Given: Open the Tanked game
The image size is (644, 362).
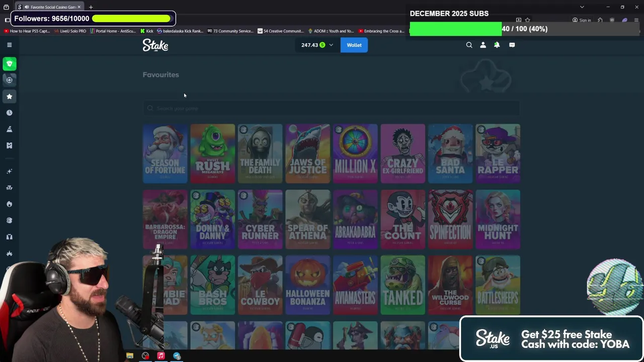Looking at the screenshot, I should [403, 285].
